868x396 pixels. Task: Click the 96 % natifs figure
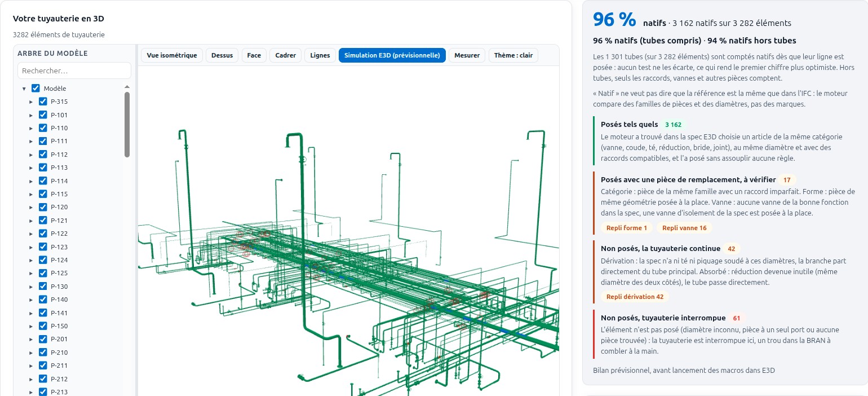click(x=614, y=19)
